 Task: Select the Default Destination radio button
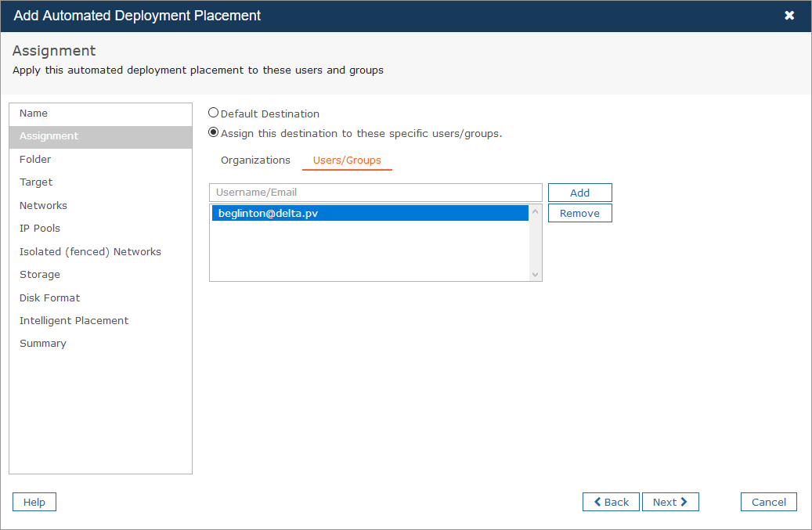coord(214,113)
